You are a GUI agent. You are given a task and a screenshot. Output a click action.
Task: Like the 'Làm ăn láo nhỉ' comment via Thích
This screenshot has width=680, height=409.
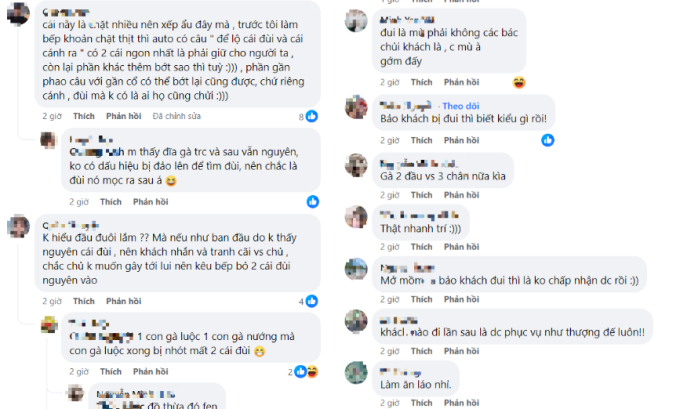[x=422, y=403]
